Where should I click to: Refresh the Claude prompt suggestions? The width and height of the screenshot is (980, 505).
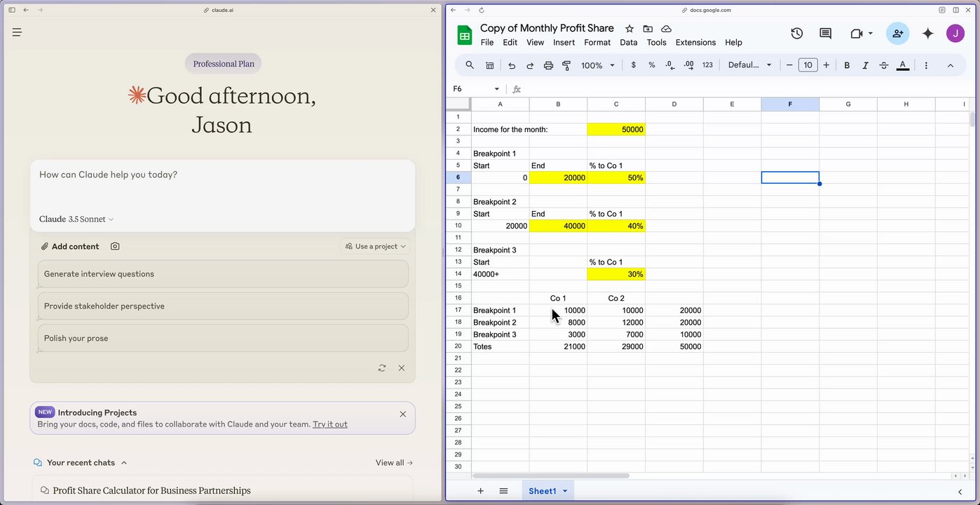point(382,368)
